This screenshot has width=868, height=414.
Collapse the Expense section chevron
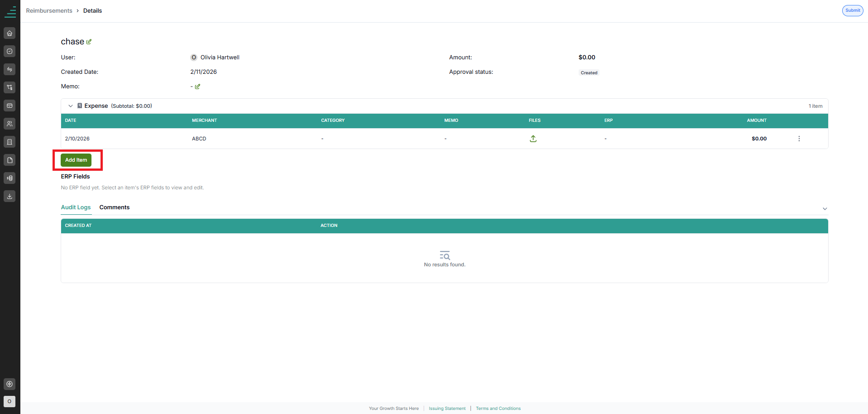coord(71,106)
